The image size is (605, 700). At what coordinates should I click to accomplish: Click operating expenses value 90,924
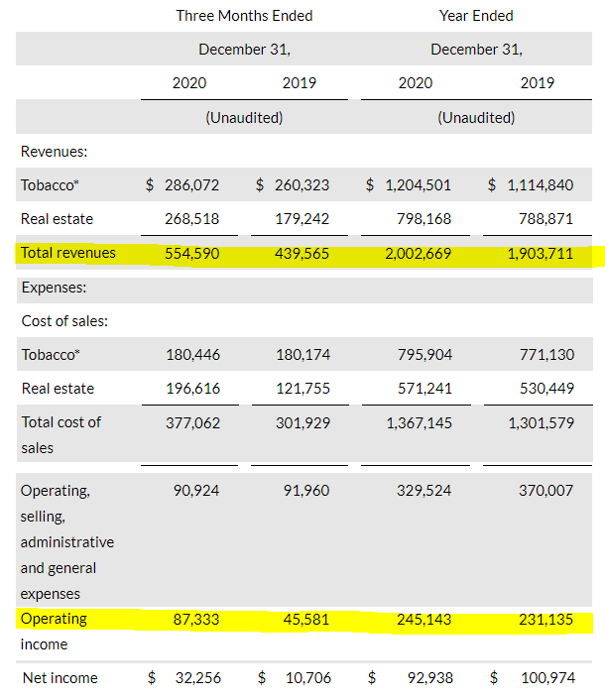[x=196, y=491]
